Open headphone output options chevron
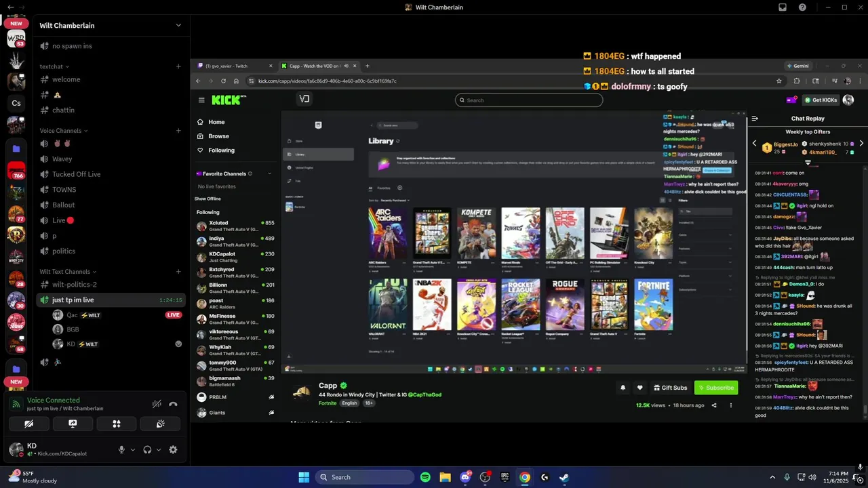The height and width of the screenshot is (488, 868). pyautogui.click(x=159, y=449)
